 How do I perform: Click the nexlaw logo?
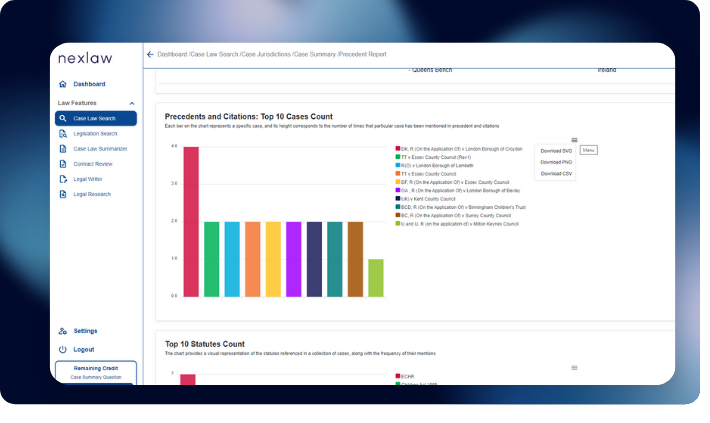(x=85, y=58)
